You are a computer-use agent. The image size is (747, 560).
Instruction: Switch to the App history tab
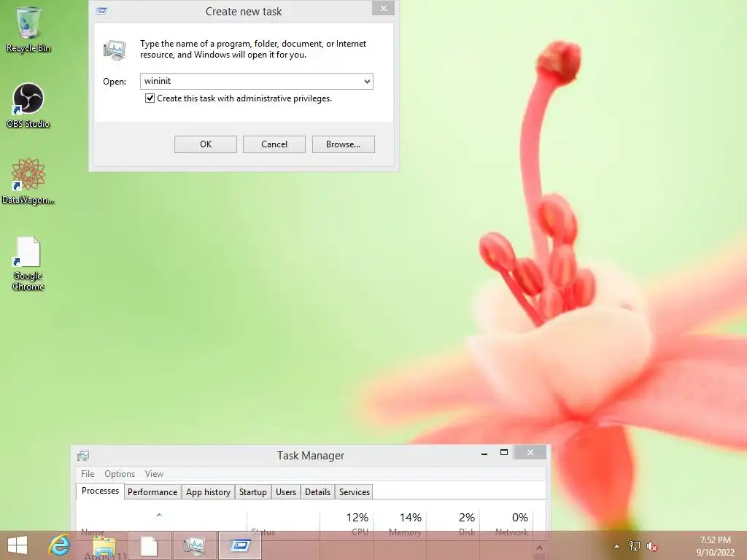[x=208, y=492]
